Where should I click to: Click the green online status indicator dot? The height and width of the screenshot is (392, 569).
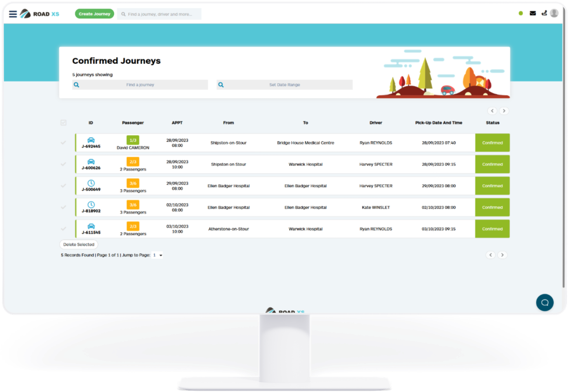(521, 13)
